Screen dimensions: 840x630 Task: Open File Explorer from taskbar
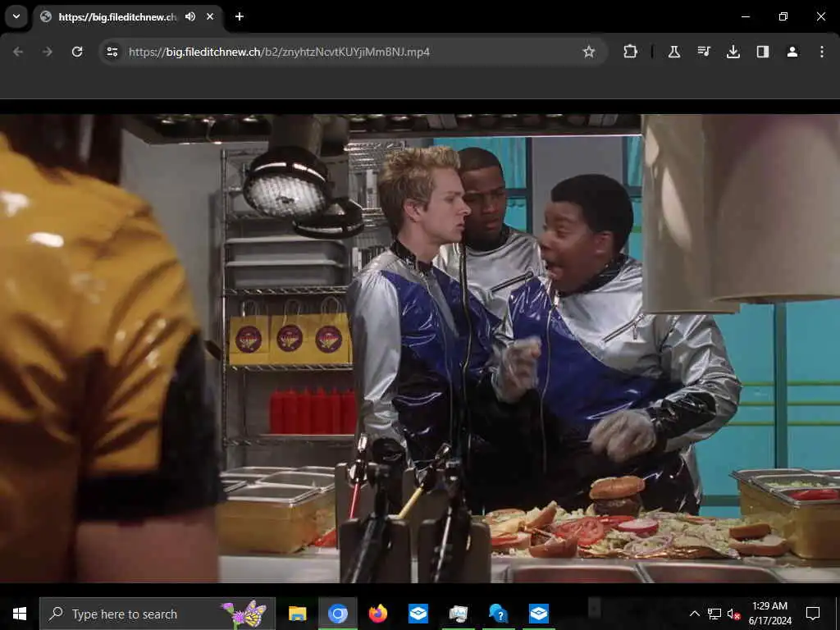[297, 614]
